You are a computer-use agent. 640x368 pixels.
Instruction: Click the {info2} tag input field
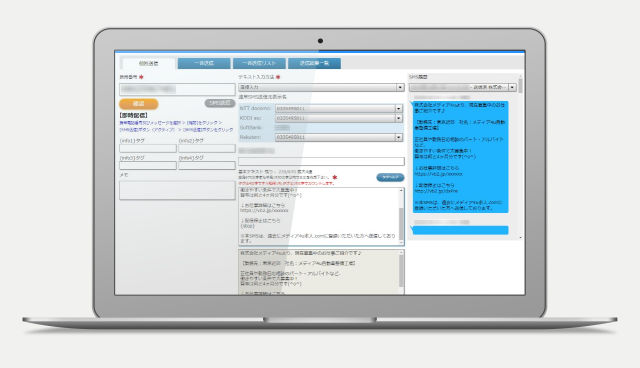click(207, 149)
